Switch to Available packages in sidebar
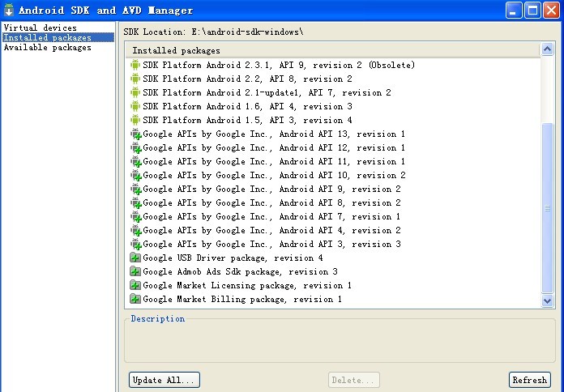The width and height of the screenshot is (564, 392). point(47,48)
